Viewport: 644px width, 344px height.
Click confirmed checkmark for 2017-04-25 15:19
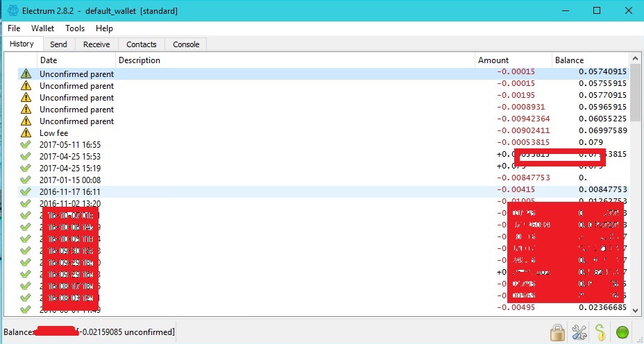26,169
